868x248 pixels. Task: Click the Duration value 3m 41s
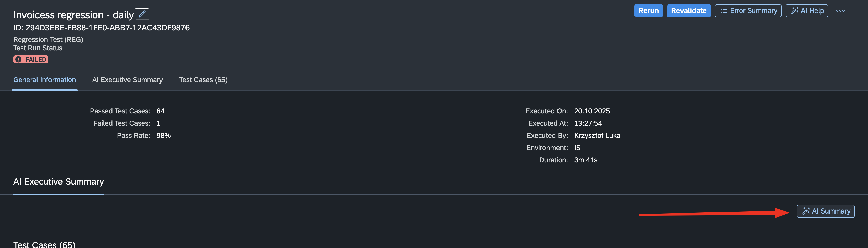[585, 160]
